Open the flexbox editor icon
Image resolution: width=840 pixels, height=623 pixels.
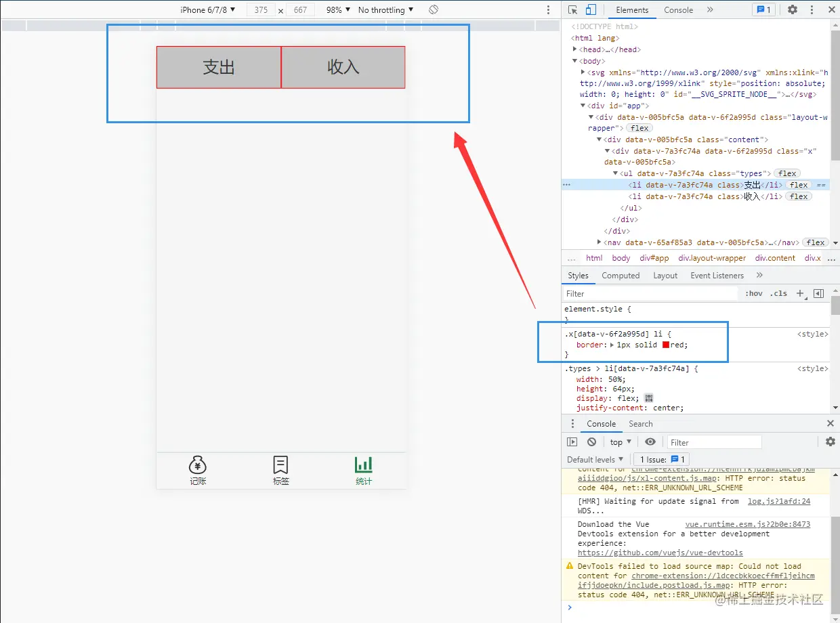[648, 398]
